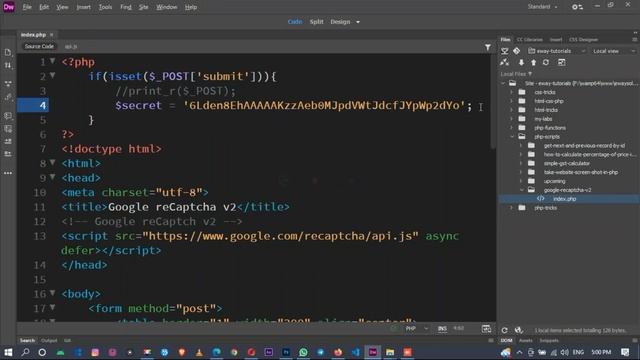This screenshot has width=640, height=360.
Task: Switch to Split view
Action: [316, 22]
